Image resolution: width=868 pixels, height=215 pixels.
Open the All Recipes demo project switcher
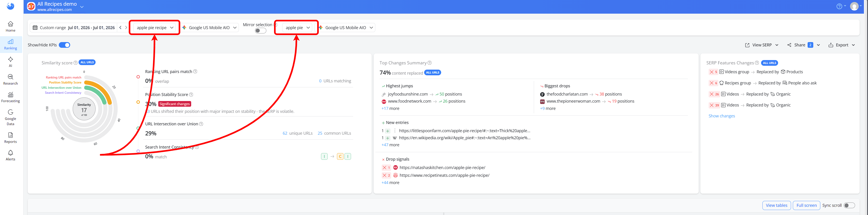(x=61, y=6)
